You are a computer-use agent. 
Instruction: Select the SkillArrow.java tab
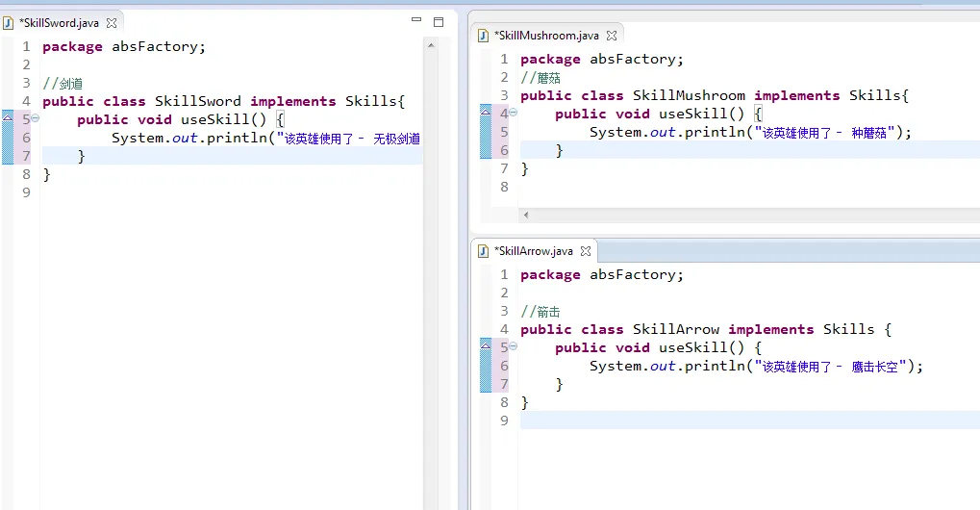tap(534, 251)
